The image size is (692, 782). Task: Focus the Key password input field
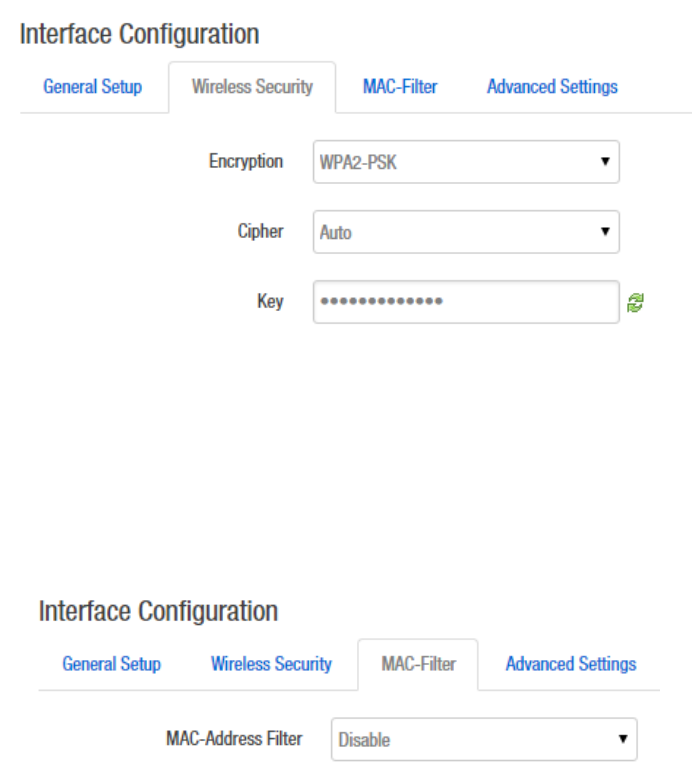pos(465,302)
